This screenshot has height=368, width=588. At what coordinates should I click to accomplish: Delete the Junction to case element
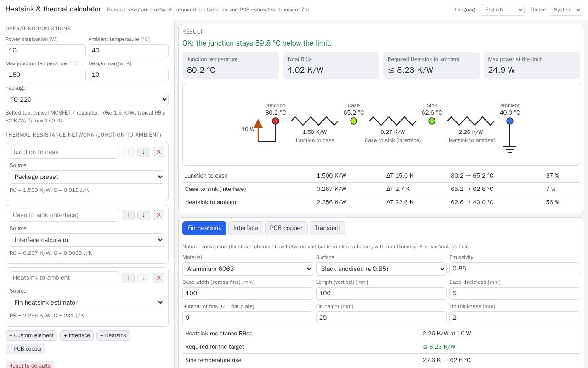pyautogui.click(x=158, y=152)
